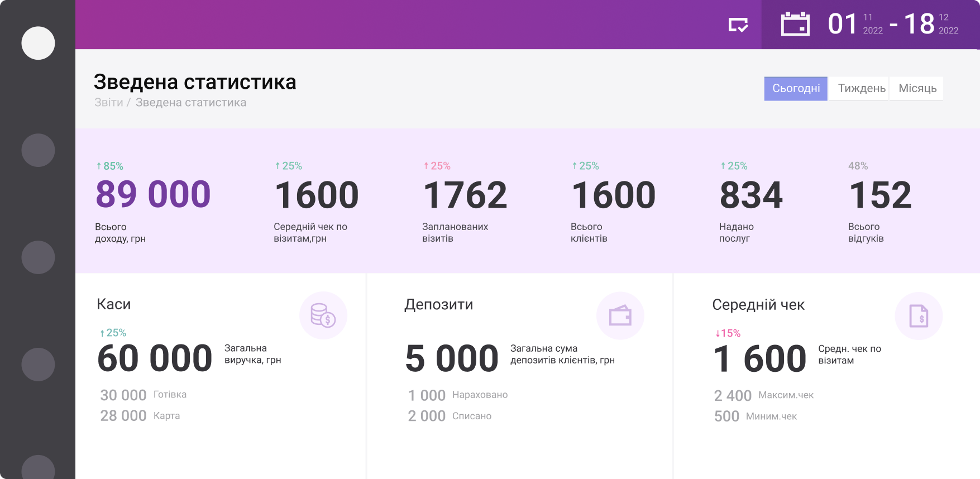
Task: Click the Зведена статистика breadcrumb item
Action: click(x=190, y=103)
